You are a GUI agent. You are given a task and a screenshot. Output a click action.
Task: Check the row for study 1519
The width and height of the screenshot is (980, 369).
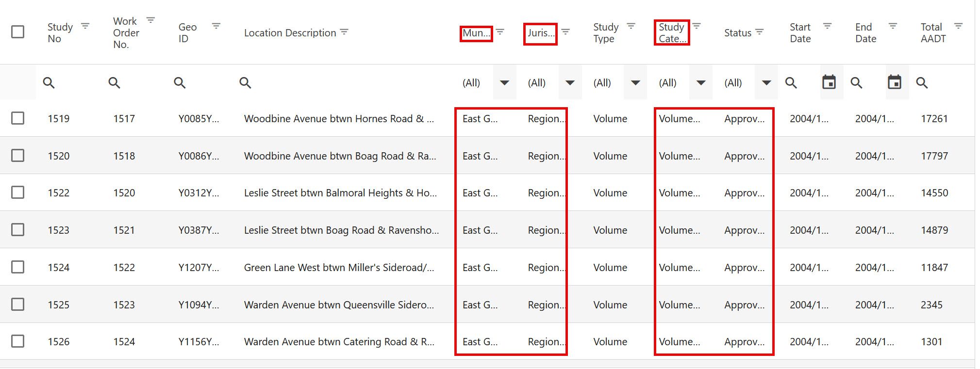click(x=18, y=118)
